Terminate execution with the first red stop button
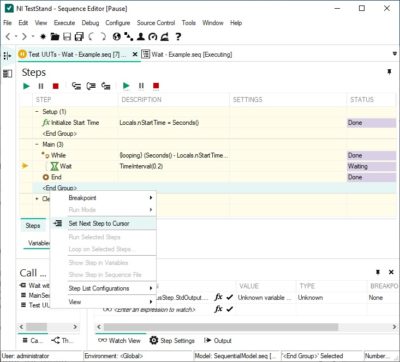Image resolution: width=400 pixels, height=362 pixels. click(x=55, y=86)
